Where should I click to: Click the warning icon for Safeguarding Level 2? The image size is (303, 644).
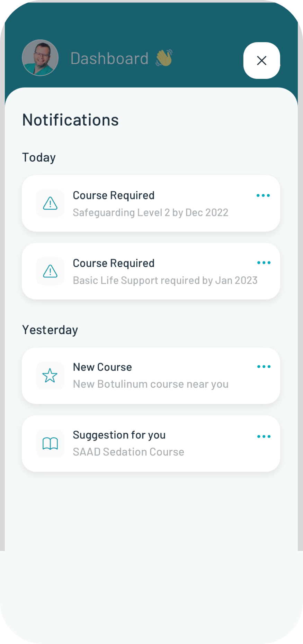click(50, 203)
